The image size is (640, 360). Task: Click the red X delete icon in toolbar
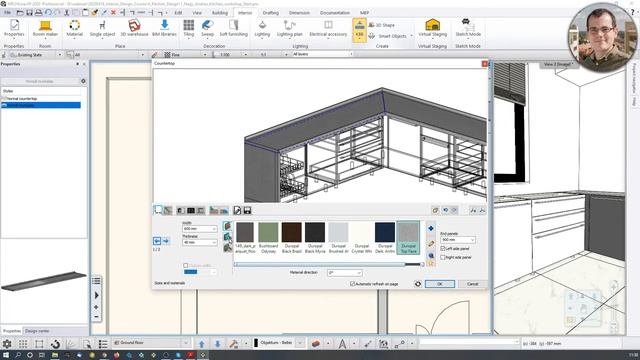point(113,13)
